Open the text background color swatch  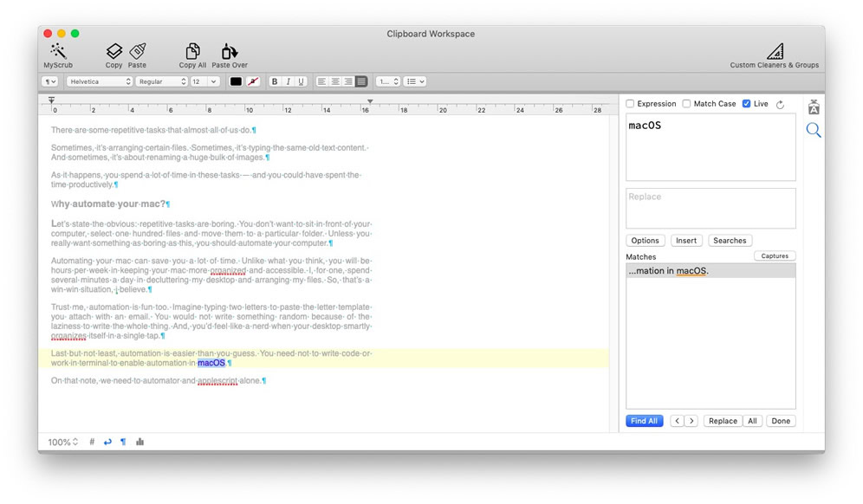click(253, 81)
